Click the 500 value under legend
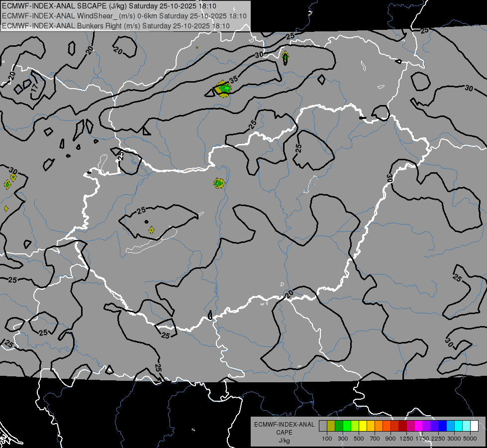 (x=359, y=439)
